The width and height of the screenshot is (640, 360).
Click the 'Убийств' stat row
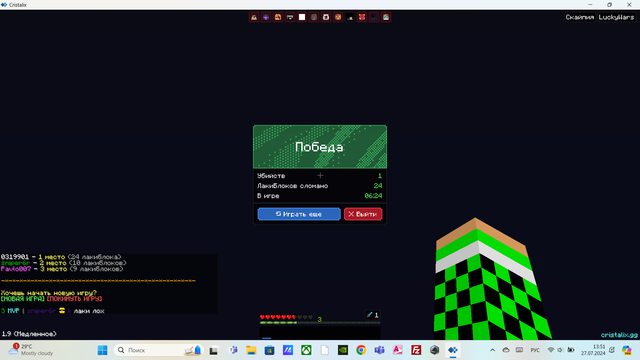point(320,176)
